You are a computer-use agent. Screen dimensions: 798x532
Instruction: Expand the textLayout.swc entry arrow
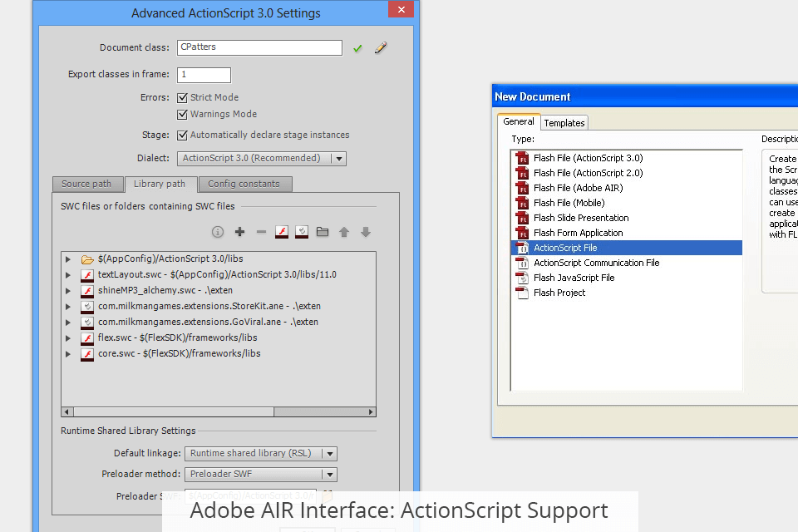click(x=68, y=275)
